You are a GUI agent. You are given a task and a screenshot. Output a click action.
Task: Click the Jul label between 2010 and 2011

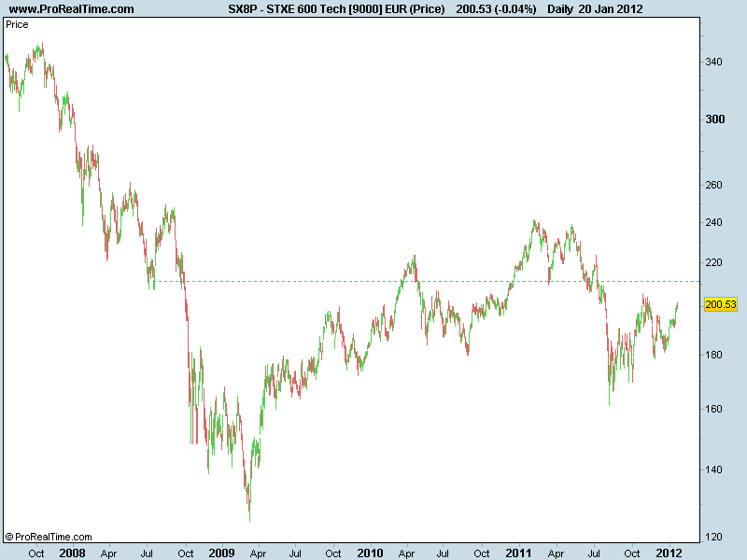[443, 553]
